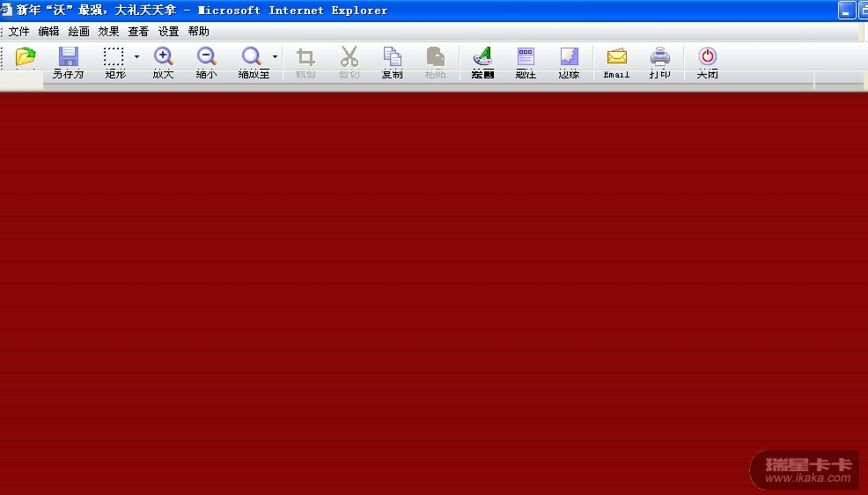Open the 绘画 paint palette tool
This screenshot has height=495, width=868.
[482, 56]
